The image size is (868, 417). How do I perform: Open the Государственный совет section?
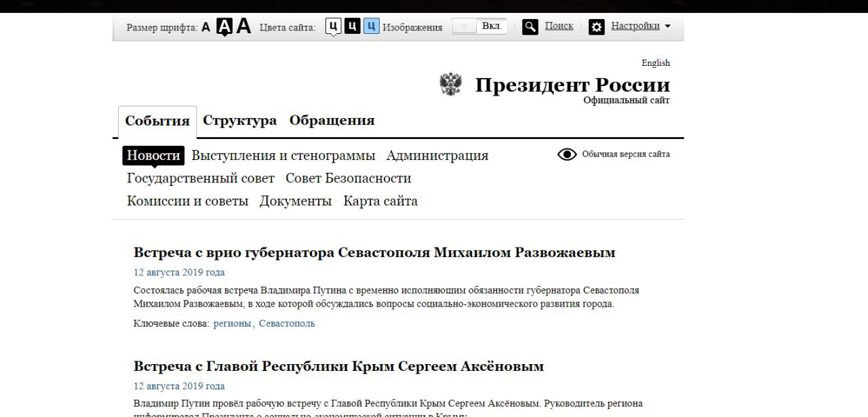pos(201,178)
